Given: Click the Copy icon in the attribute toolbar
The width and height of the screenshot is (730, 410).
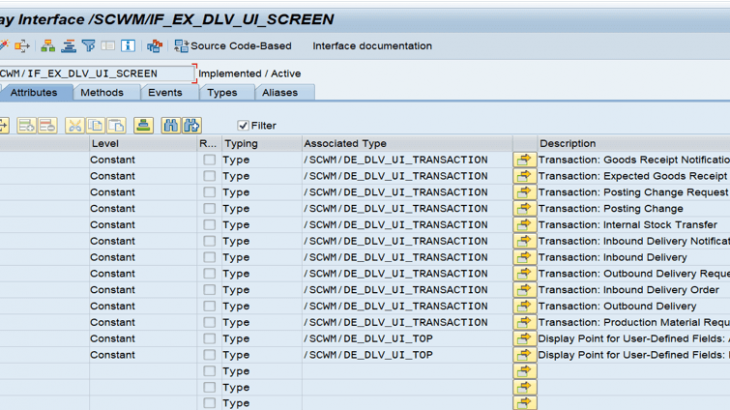Looking at the screenshot, I should (x=95, y=126).
